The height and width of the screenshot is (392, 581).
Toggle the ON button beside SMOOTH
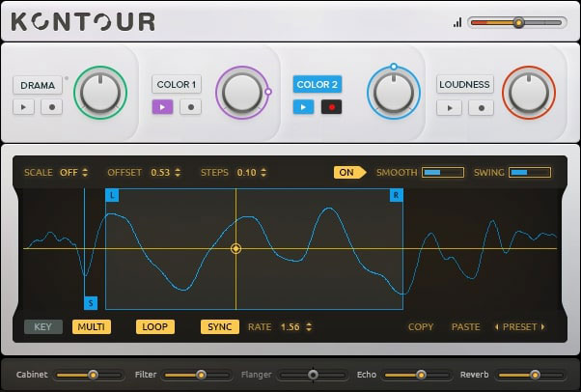click(x=347, y=173)
